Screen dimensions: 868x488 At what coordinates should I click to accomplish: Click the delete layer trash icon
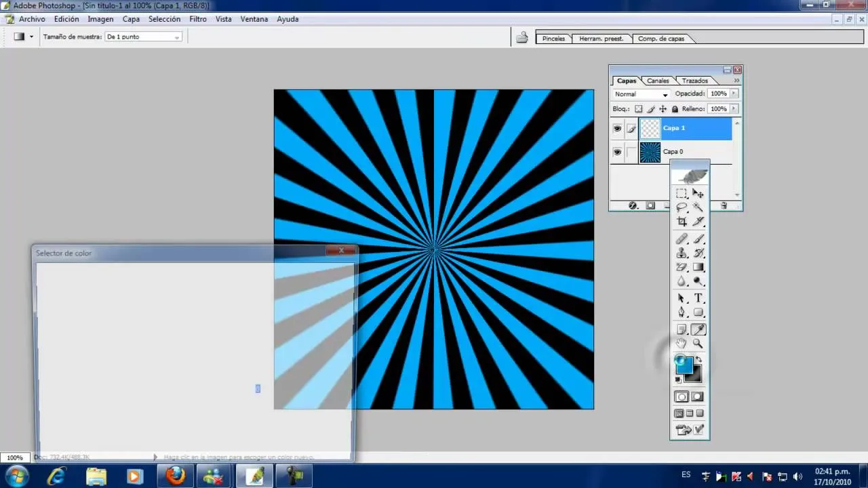tap(724, 205)
